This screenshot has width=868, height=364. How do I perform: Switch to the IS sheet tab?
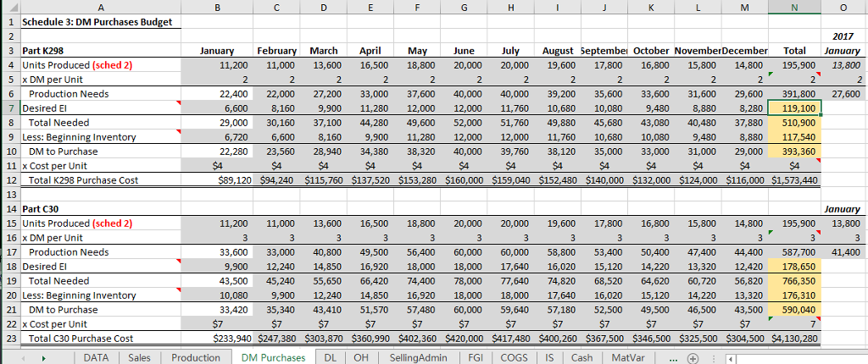coord(549,358)
